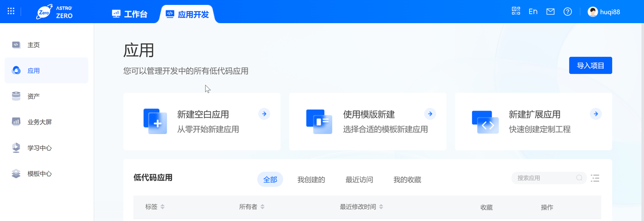Click the huqi88 user avatar
The image size is (644, 221).
click(x=593, y=12)
